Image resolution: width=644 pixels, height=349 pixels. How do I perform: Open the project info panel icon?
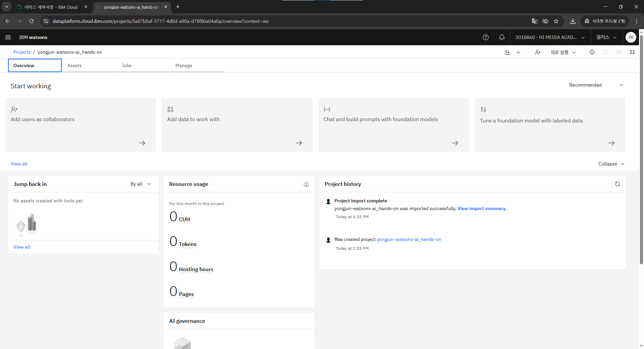[592, 52]
